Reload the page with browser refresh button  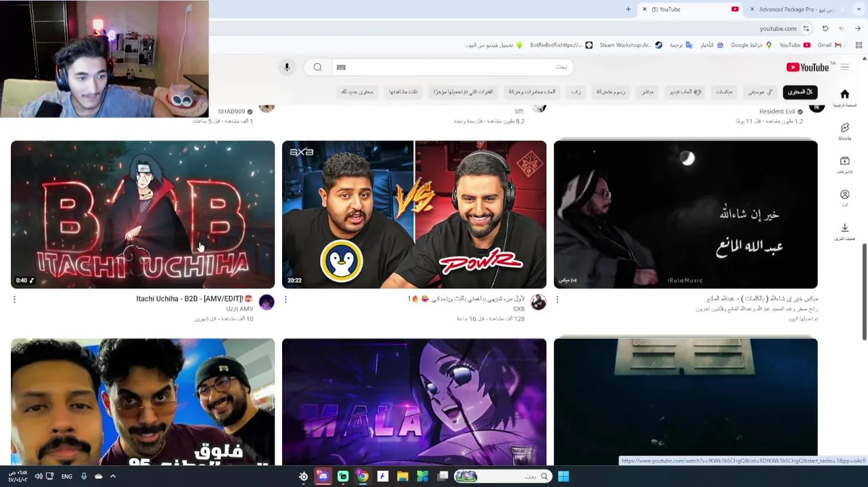(825, 28)
